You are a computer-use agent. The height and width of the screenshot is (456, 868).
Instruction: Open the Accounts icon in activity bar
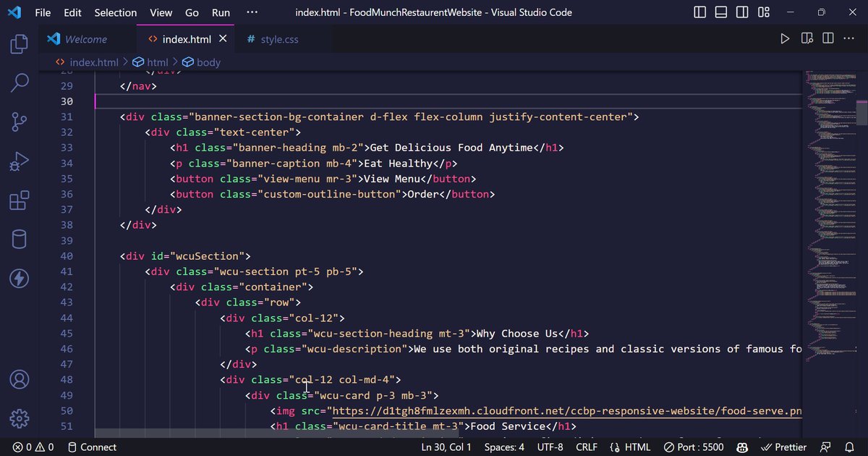20,379
